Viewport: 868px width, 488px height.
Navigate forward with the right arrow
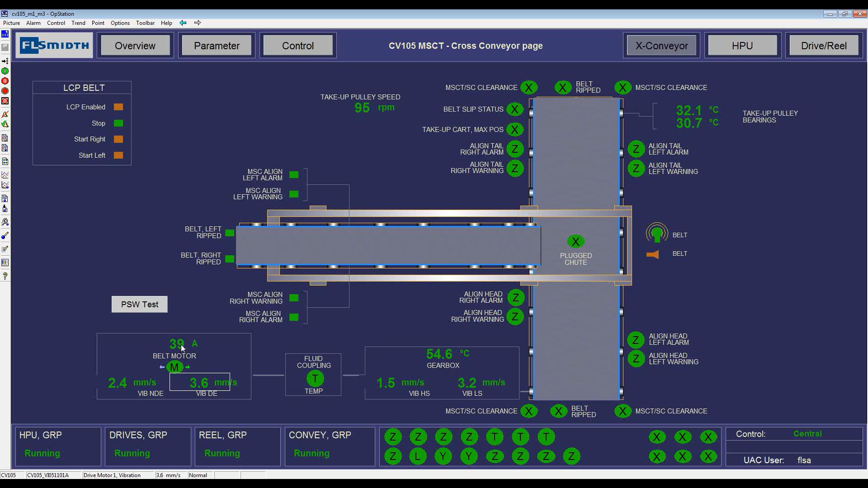pos(198,23)
